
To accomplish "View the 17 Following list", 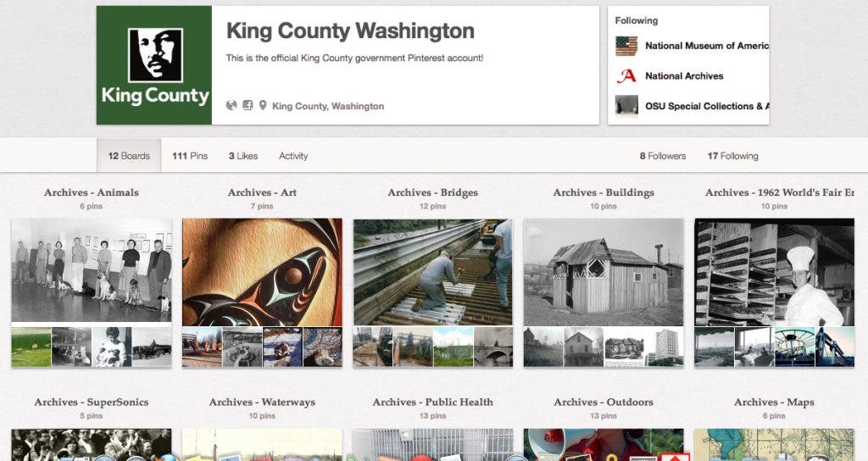I will pos(733,156).
